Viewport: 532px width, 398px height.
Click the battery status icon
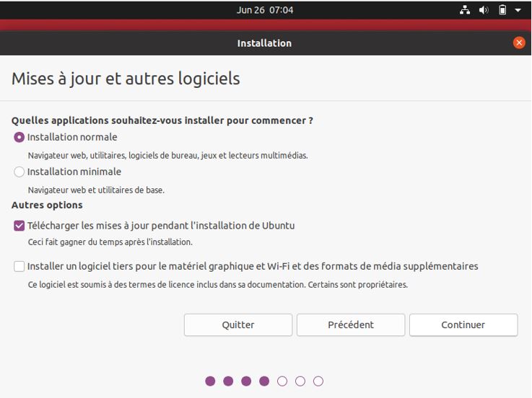point(502,10)
